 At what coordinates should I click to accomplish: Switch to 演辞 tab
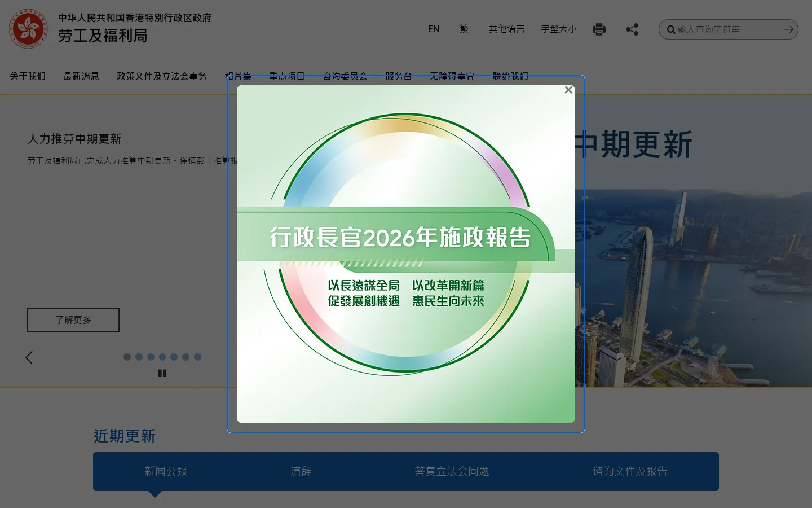(301, 471)
